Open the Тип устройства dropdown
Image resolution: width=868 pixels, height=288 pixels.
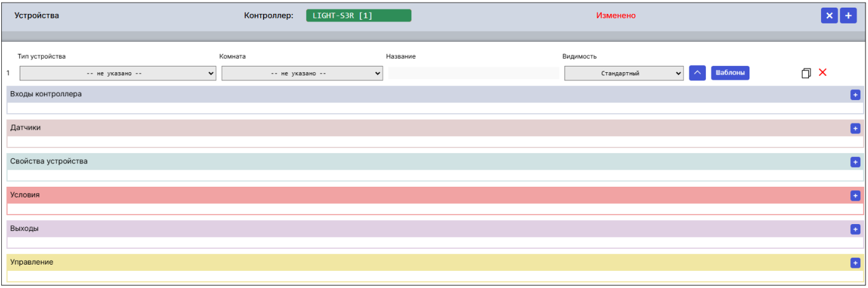point(118,73)
